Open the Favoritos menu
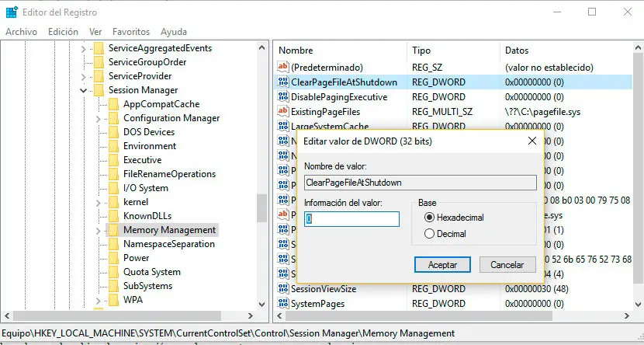Image resolution: width=644 pixels, height=345 pixels. pyautogui.click(x=130, y=32)
